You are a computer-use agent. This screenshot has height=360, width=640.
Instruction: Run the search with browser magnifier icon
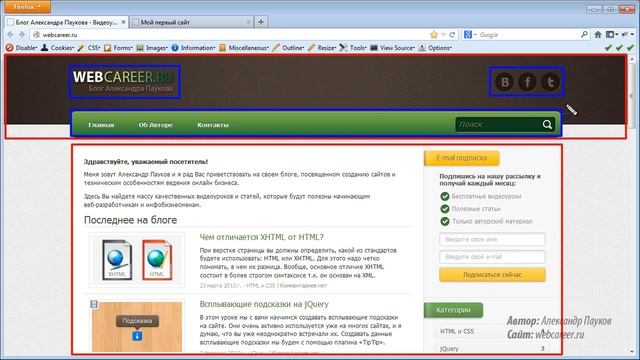584,35
